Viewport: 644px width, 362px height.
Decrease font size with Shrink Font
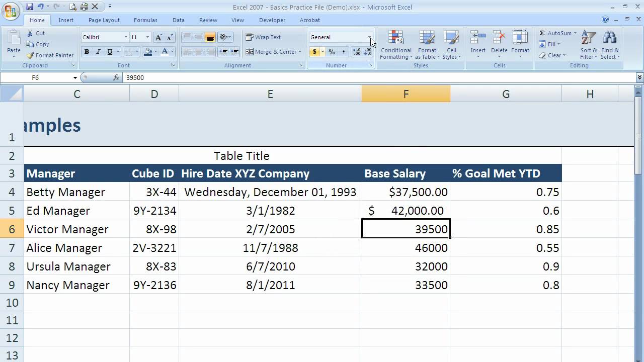170,37
